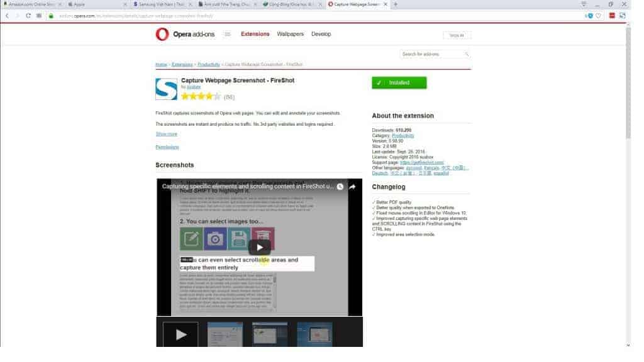Switch to the Wallpapers section
The width and height of the screenshot is (644, 362).
pyautogui.click(x=290, y=34)
